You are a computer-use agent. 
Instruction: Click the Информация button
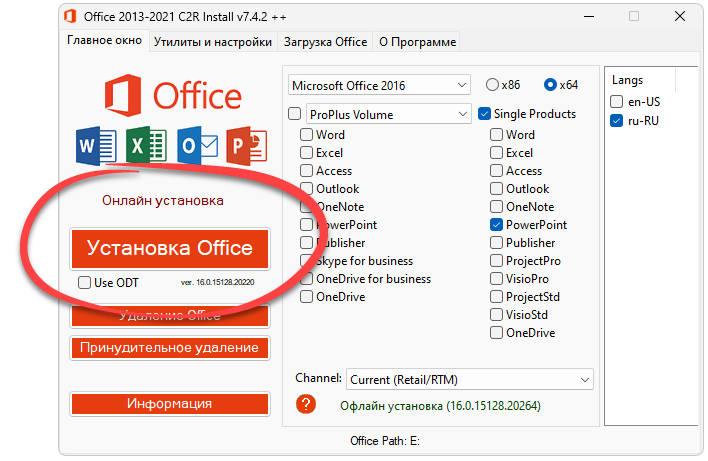170,404
